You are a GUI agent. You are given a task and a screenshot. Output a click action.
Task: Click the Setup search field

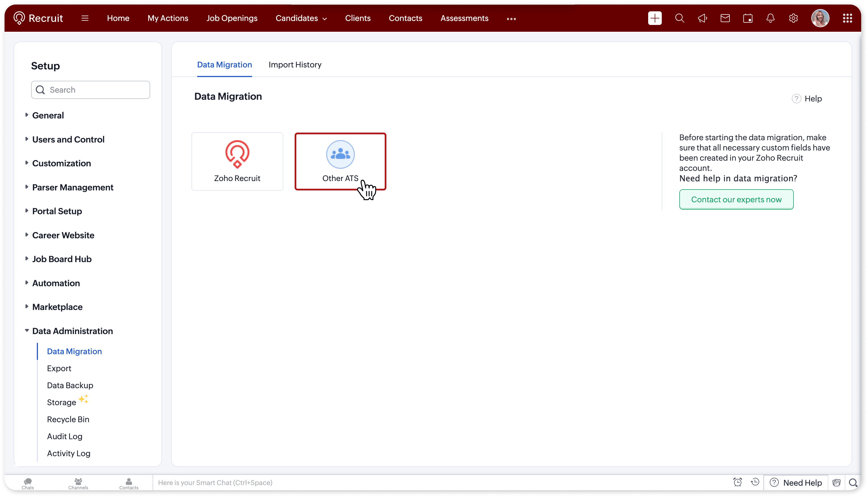[90, 90]
